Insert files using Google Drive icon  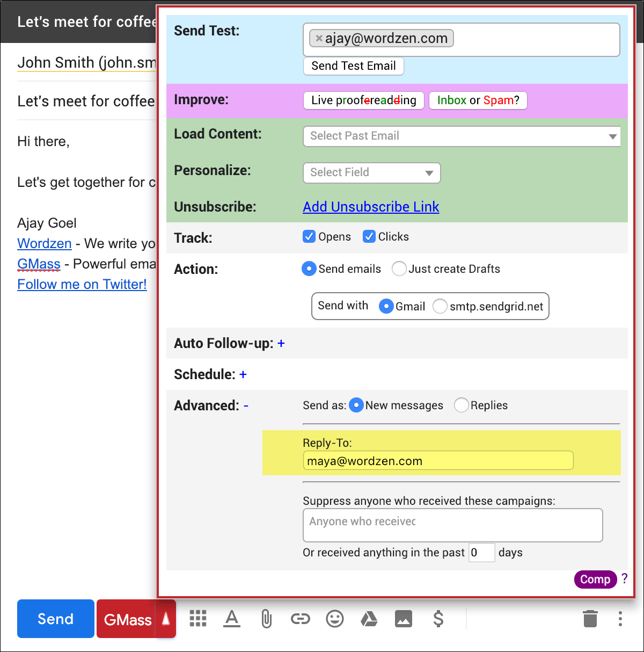tap(369, 619)
